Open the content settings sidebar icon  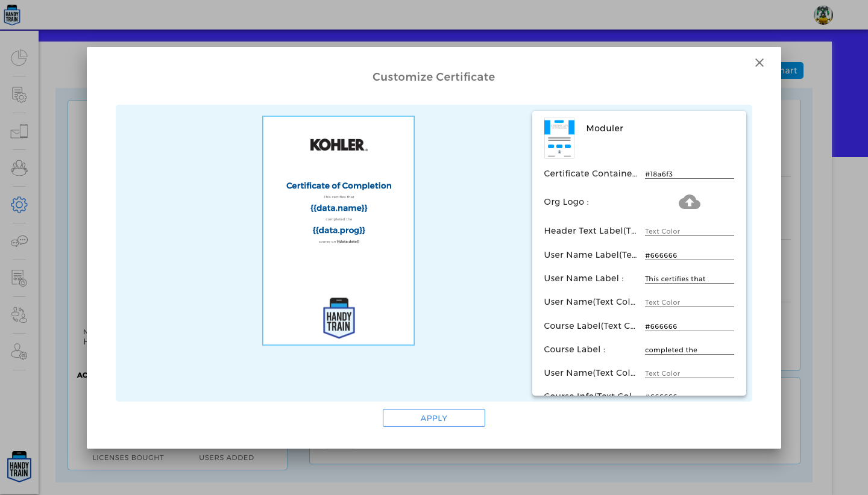coord(19,95)
